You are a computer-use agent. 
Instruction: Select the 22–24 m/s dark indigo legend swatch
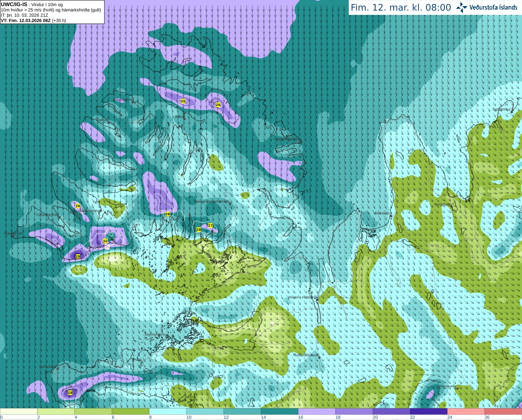pos(429,411)
